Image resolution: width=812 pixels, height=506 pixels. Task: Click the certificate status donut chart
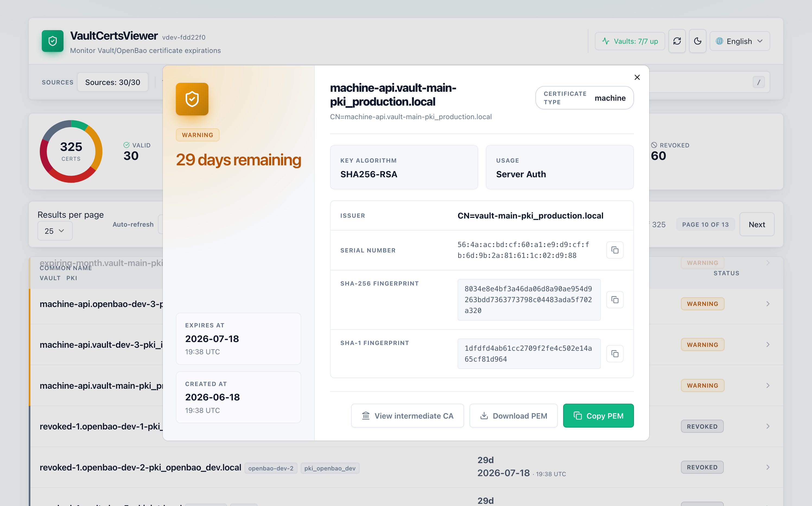[x=71, y=151]
